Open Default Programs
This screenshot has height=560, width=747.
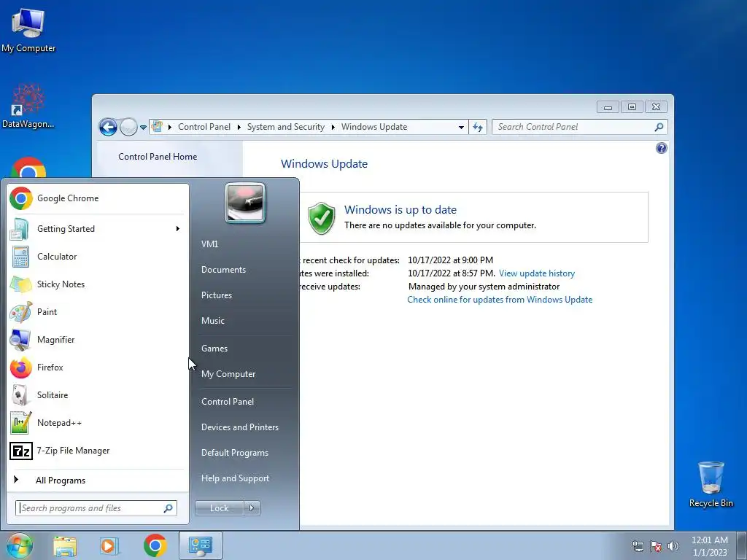234,453
